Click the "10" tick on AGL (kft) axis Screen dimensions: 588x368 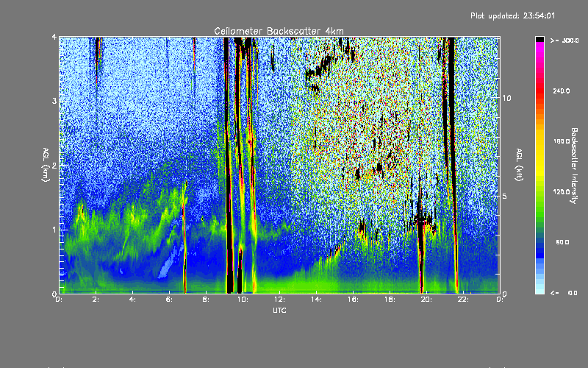point(506,99)
